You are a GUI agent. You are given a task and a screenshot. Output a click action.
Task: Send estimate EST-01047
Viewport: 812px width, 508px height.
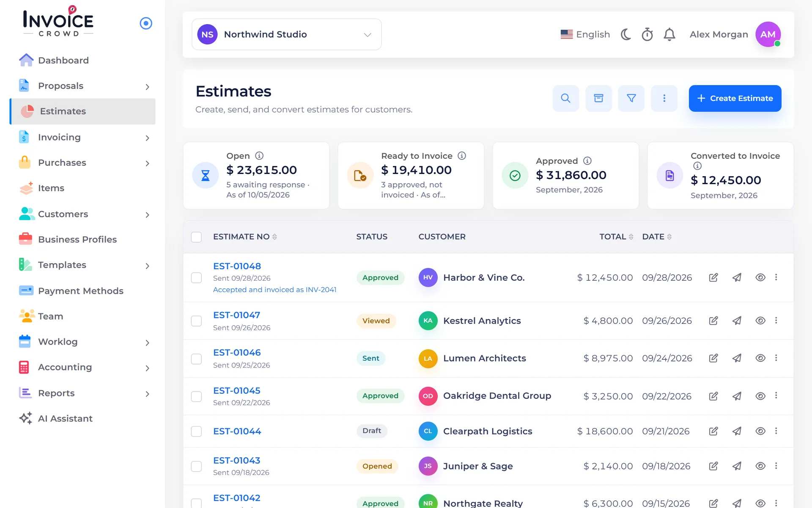(x=737, y=321)
